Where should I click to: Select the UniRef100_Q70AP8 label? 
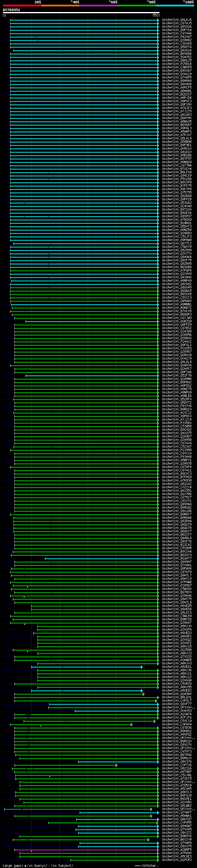[x=176, y=843]
